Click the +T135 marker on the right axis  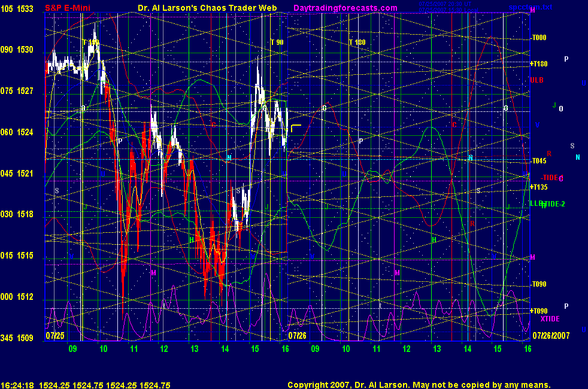pyautogui.click(x=538, y=187)
